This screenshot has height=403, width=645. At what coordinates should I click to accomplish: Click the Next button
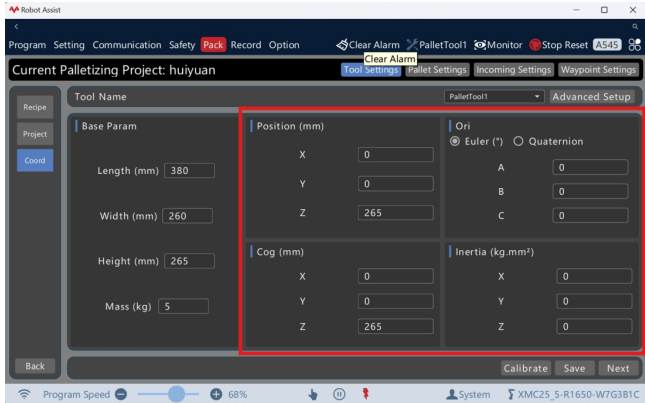point(618,368)
